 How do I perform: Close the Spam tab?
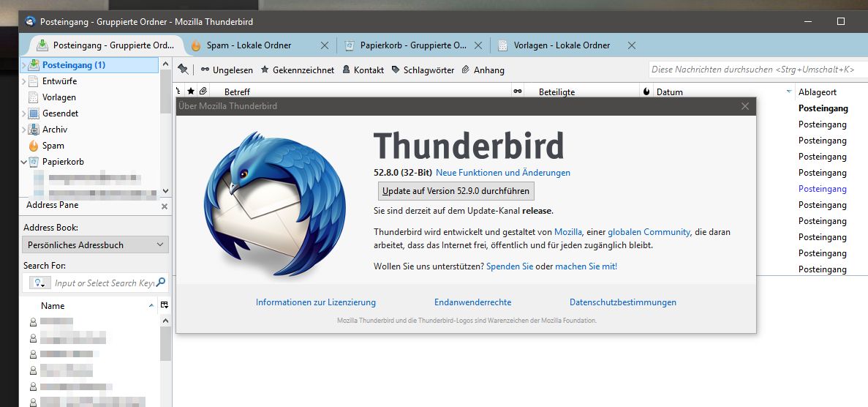pyautogui.click(x=325, y=45)
